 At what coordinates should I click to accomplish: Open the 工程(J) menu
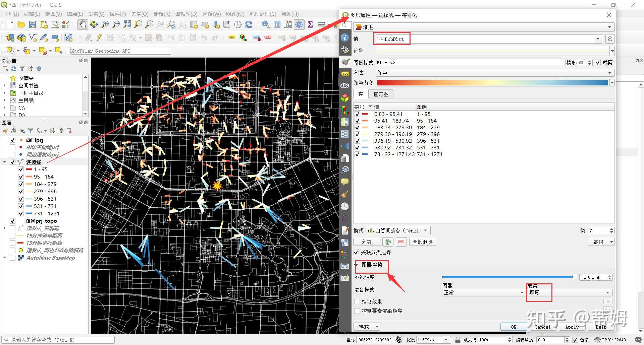coord(11,14)
